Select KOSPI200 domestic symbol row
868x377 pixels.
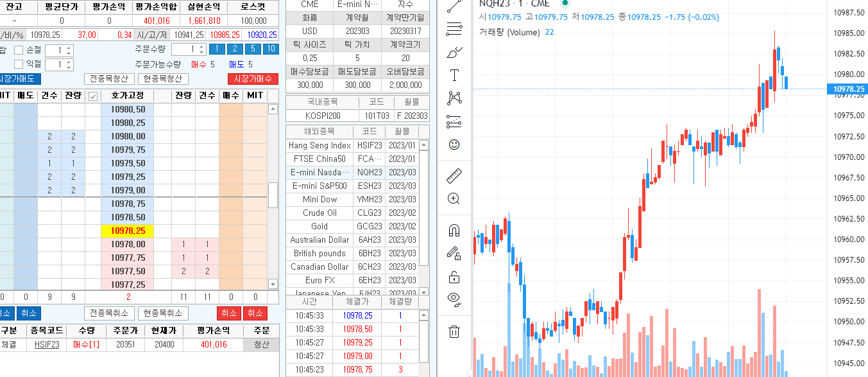(357, 116)
